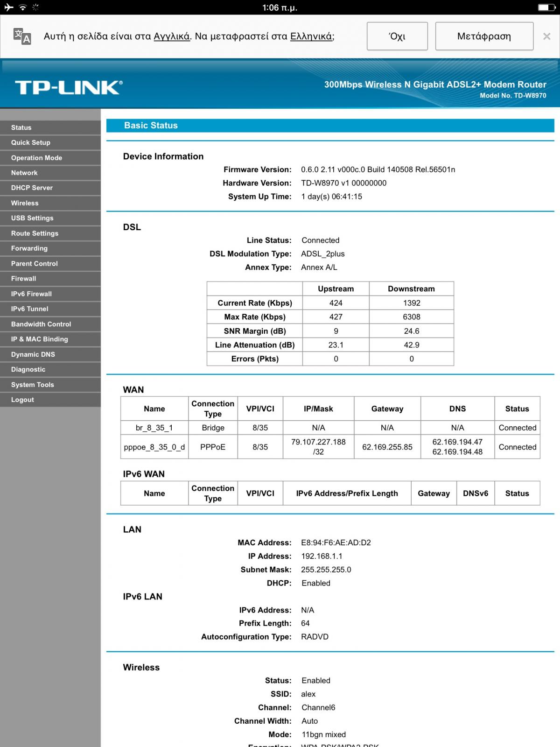Open the Αγγλικά language link
This screenshot has height=747, width=560.
(x=172, y=36)
